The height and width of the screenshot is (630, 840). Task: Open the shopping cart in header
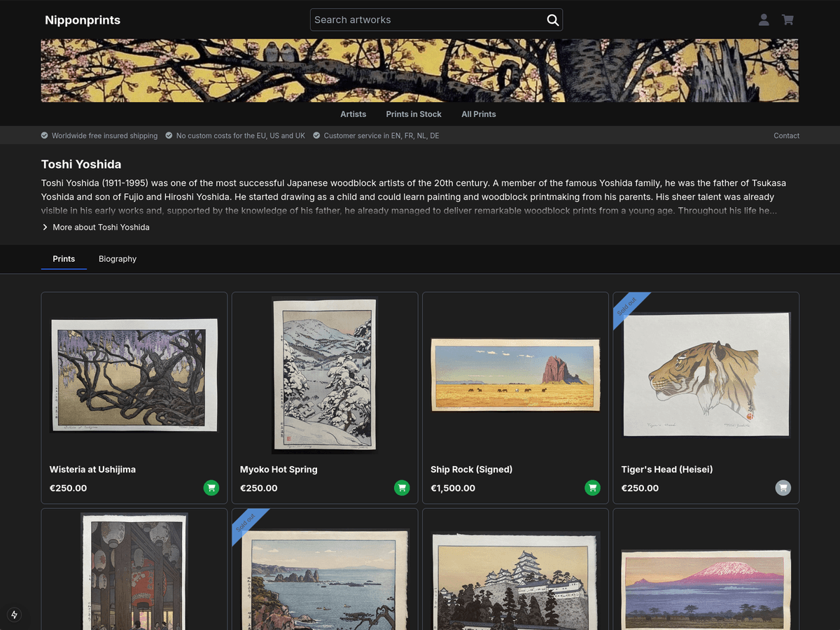click(787, 20)
